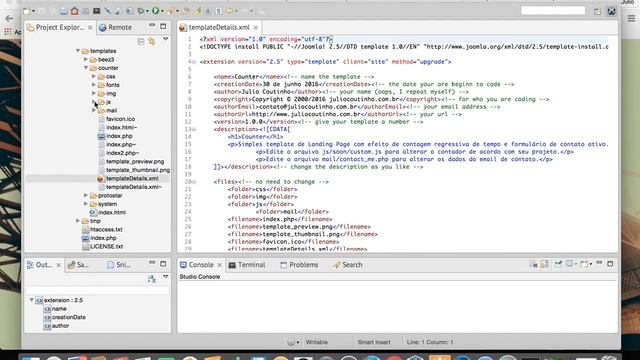Click the black terminal toolbar icon
The width and height of the screenshot is (640, 360).
point(96,11)
